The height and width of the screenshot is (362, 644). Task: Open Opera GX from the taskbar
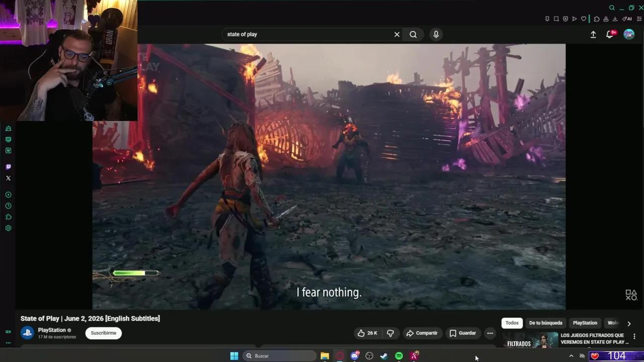tap(340, 356)
